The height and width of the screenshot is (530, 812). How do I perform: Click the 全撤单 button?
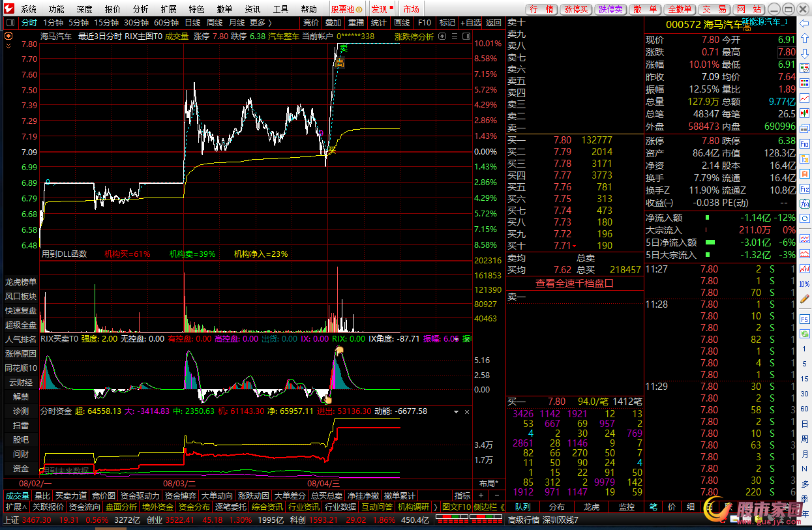(680, 9)
